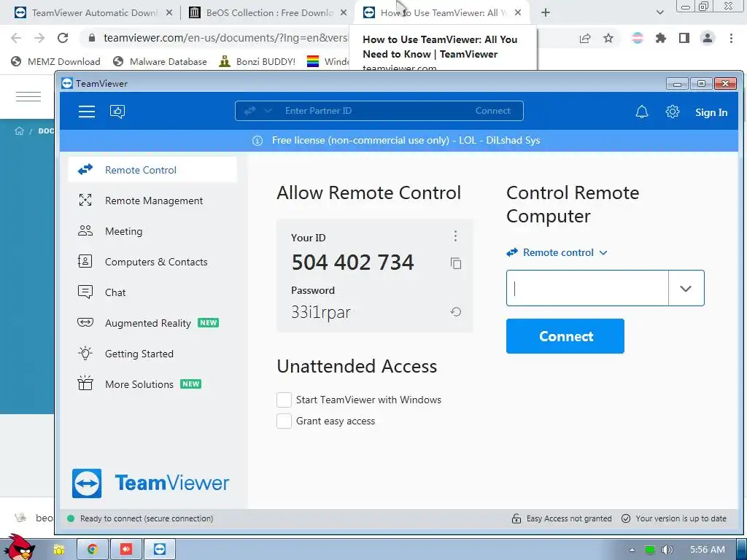Open MEMZ Download bookmark

55,61
